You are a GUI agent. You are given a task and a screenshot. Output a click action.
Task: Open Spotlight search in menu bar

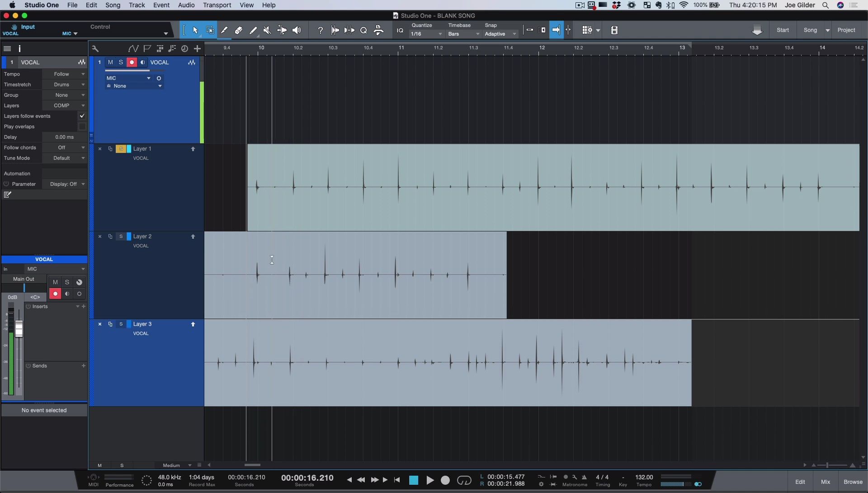[x=826, y=5]
